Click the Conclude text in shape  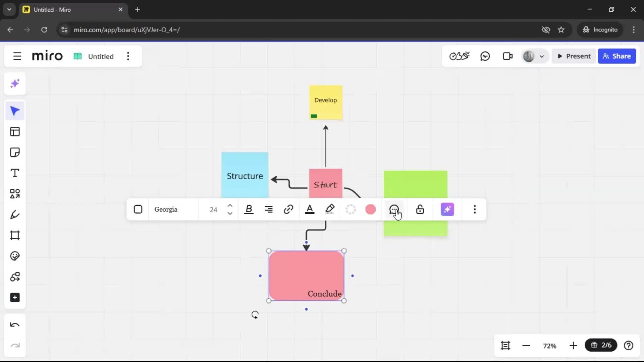tap(324, 294)
